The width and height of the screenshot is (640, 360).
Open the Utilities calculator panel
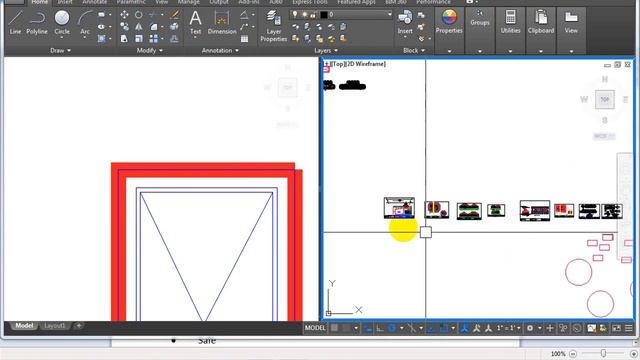(510, 22)
